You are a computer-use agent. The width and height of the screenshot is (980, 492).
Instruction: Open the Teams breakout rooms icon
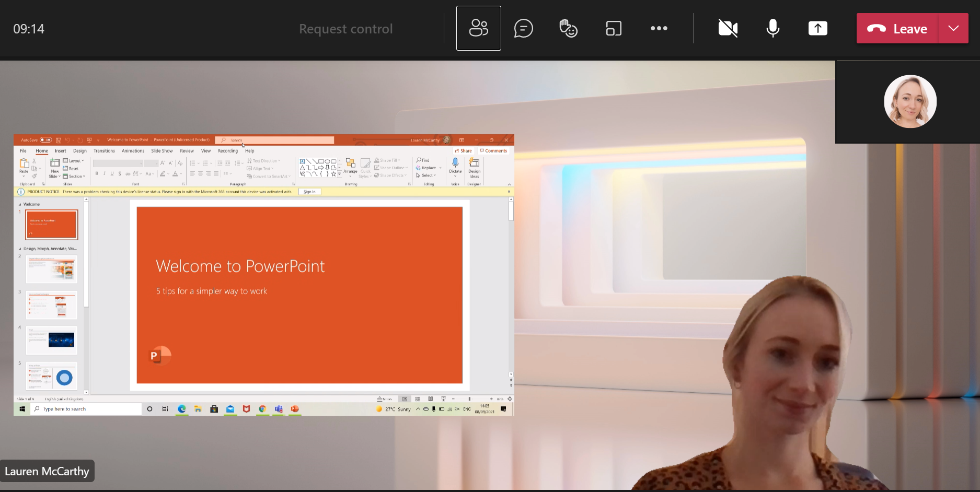[614, 28]
